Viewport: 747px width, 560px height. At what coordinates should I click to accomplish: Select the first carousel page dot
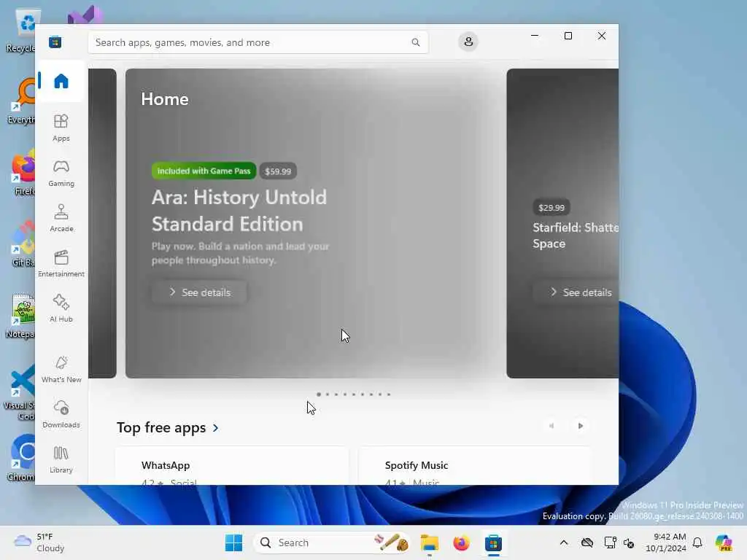(319, 394)
